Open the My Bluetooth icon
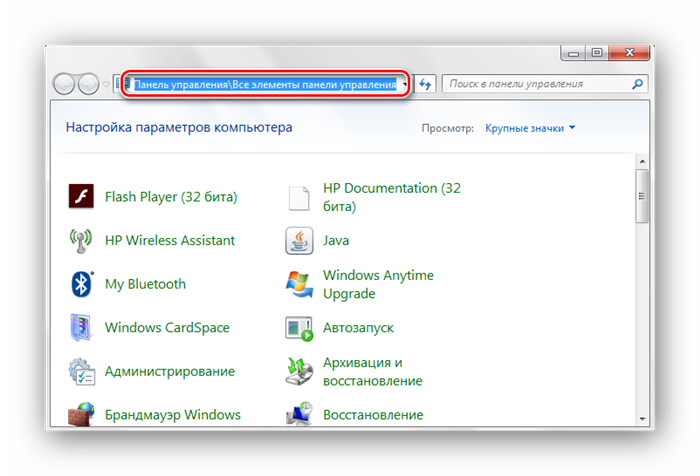The height and width of the screenshot is (476, 700). [82, 284]
